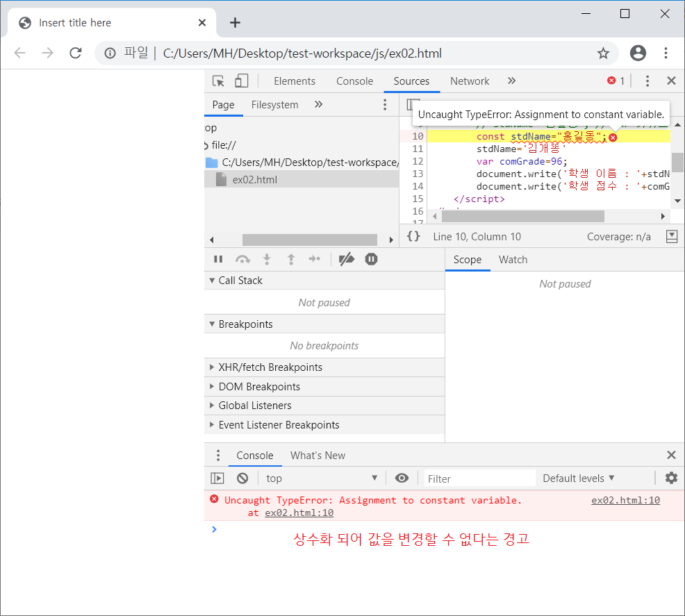Toggle pause on exceptions

(372, 259)
